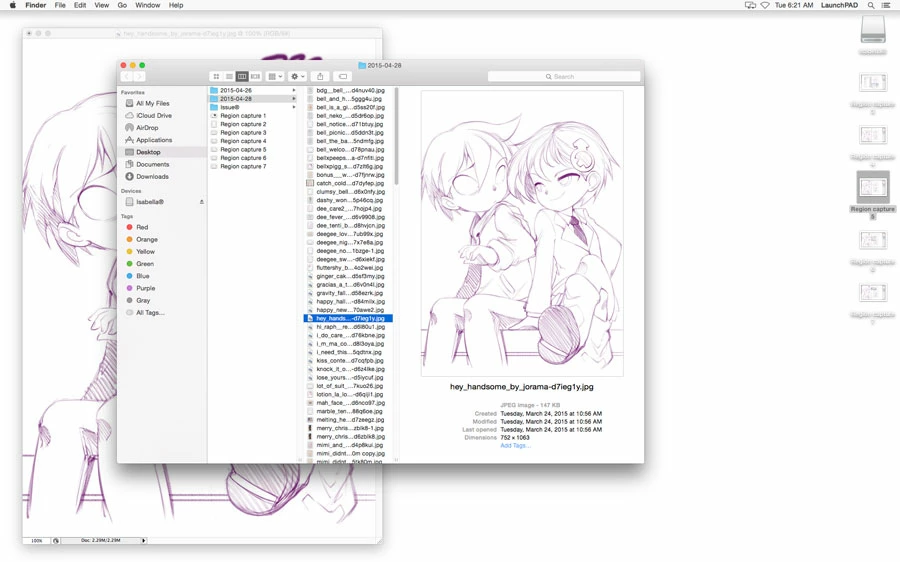Focus the Finder Search field

(564, 76)
